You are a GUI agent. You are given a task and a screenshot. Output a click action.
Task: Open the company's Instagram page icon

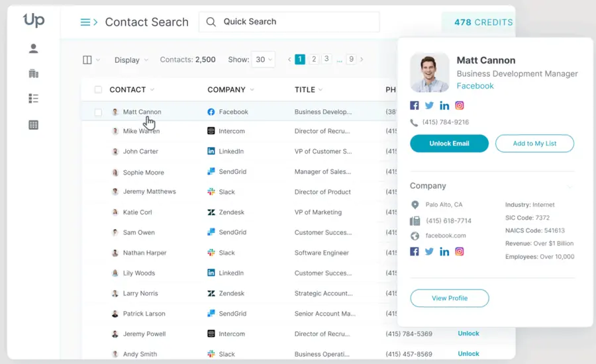460,251
